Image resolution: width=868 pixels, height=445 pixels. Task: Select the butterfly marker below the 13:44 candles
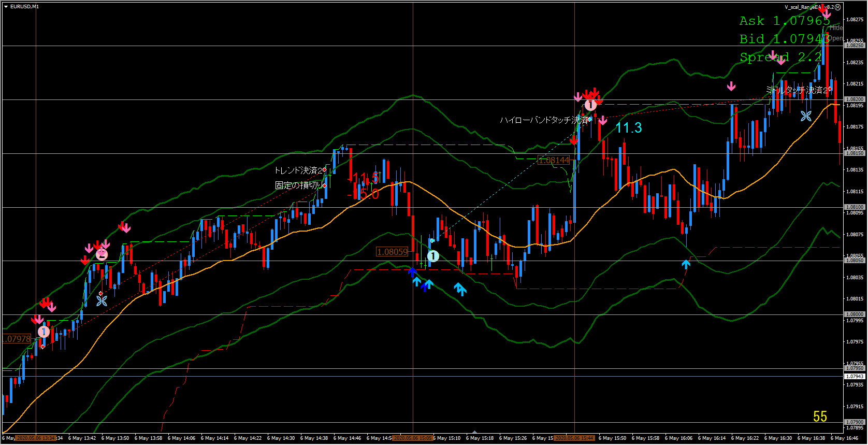tap(102, 300)
